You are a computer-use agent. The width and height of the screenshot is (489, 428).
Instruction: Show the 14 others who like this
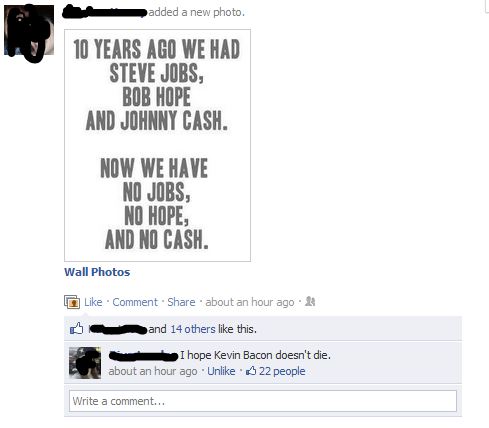point(193,329)
